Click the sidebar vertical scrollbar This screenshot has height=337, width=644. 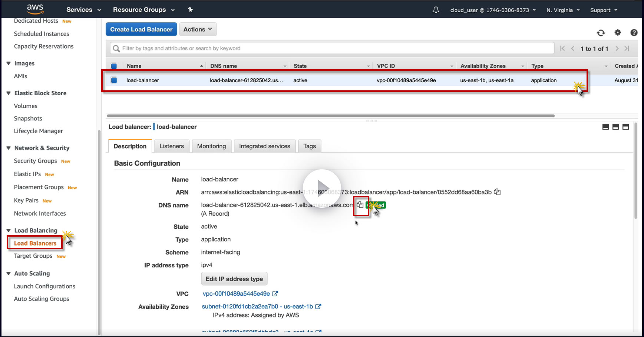point(99,233)
